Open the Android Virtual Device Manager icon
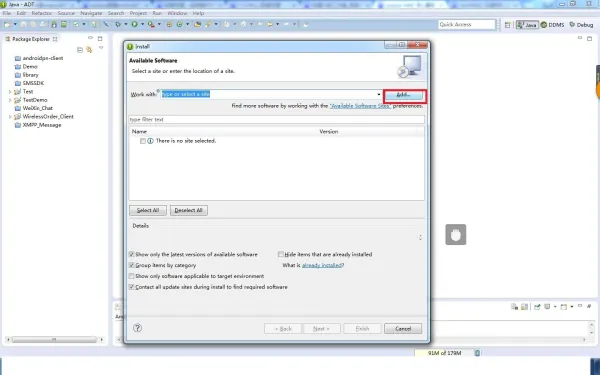600x375 pixels. 64,24
